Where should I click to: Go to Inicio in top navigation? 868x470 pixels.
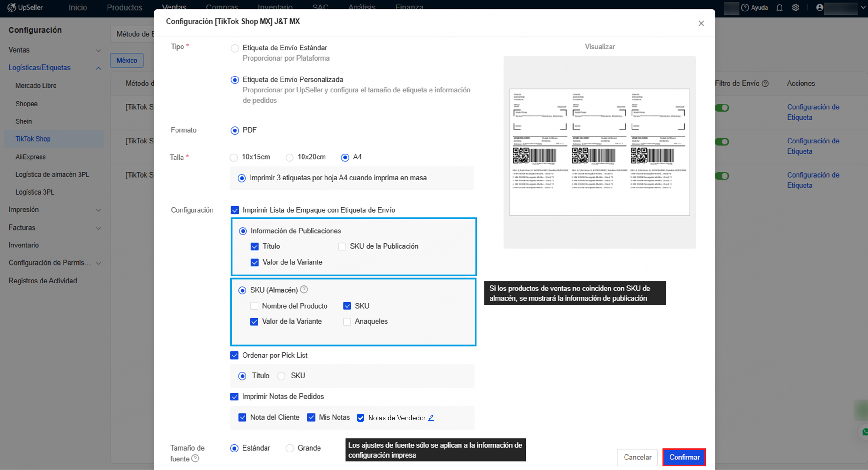coord(78,7)
